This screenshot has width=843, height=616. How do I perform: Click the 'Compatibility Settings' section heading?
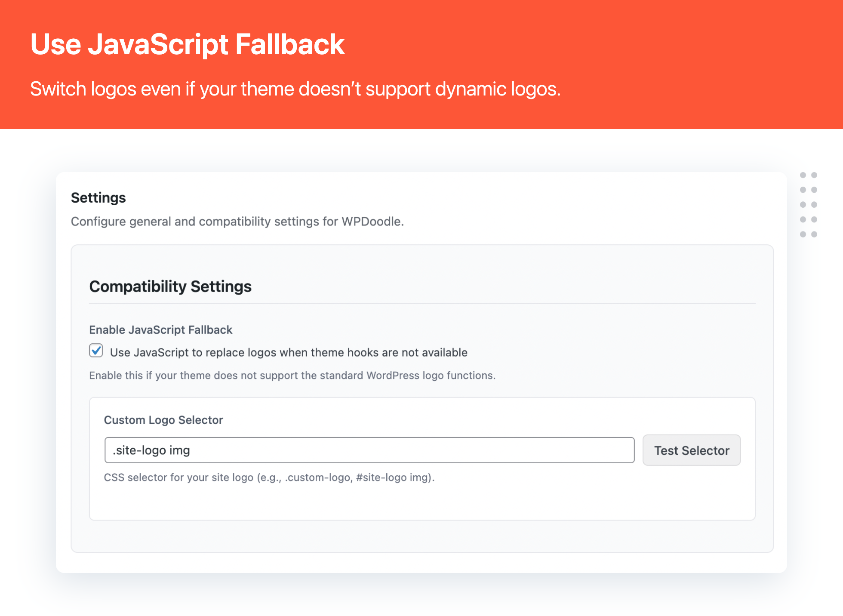170,286
